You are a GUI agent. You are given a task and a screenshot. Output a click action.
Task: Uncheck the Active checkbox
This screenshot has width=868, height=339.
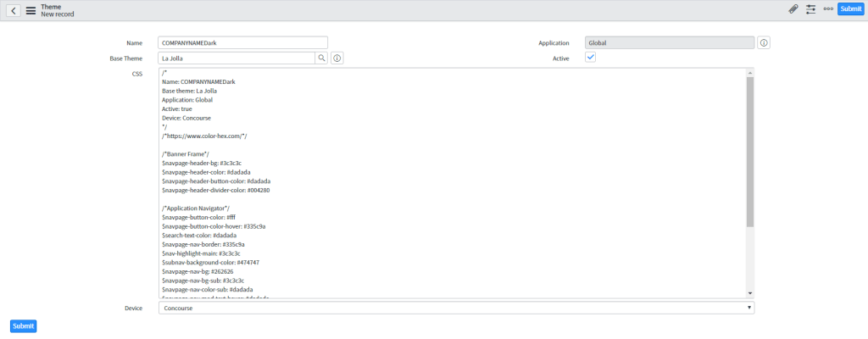(591, 58)
